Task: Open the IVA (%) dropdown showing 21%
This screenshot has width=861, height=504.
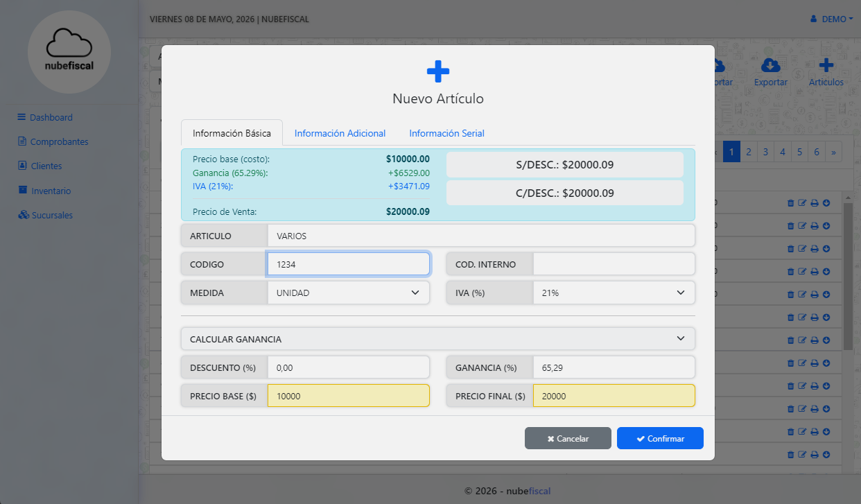Action: coord(614,293)
